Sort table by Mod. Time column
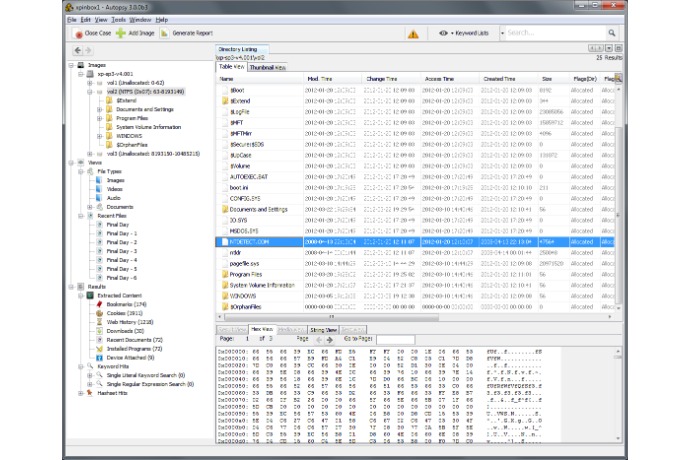The height and width of the screenshot is (460, 690). (x=334, y=79)
